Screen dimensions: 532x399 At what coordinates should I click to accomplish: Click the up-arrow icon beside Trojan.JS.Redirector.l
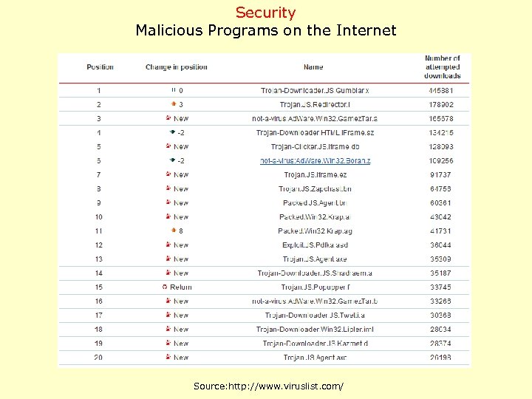pos(172,104)
